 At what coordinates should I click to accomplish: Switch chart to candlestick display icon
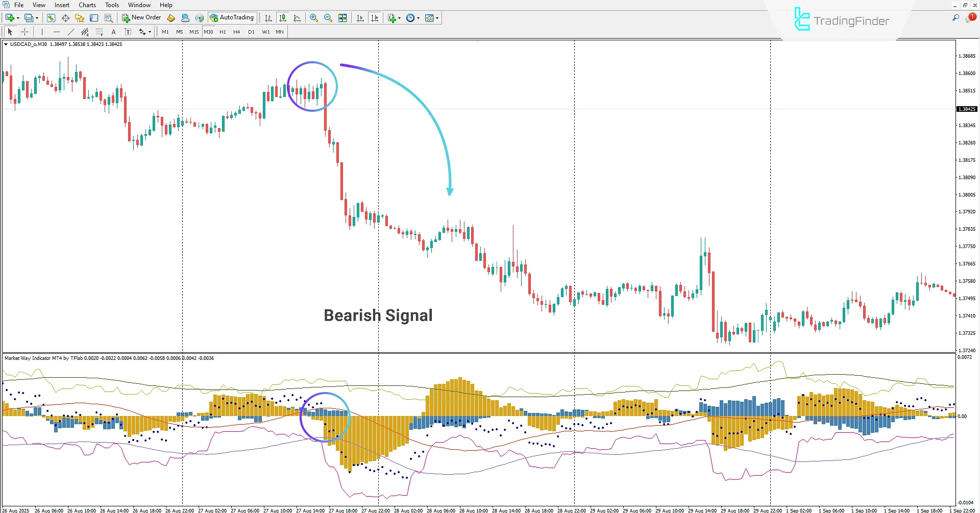coord(282,17)
